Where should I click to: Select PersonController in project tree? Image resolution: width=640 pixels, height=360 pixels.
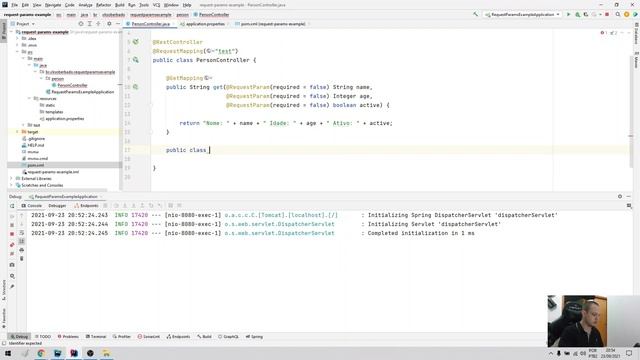pyautogui.click(x=72, y=85)
